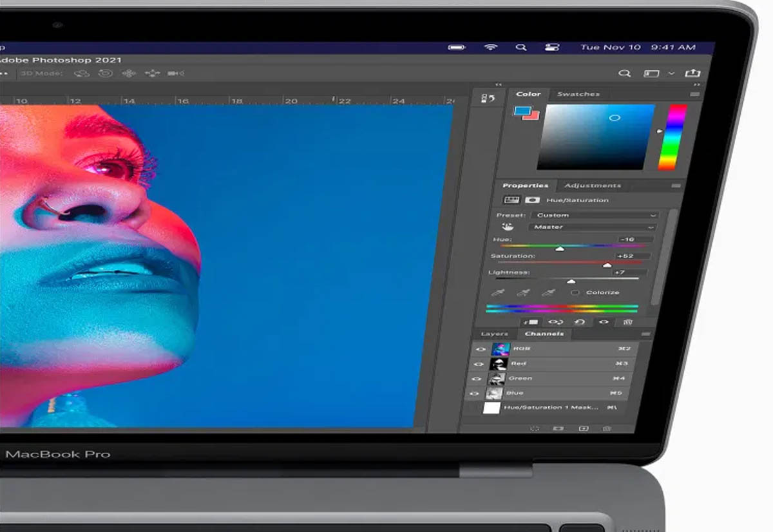Select the Channels tab
The height and width of the screenshot is (532, 773).
(x=544, y=334)
